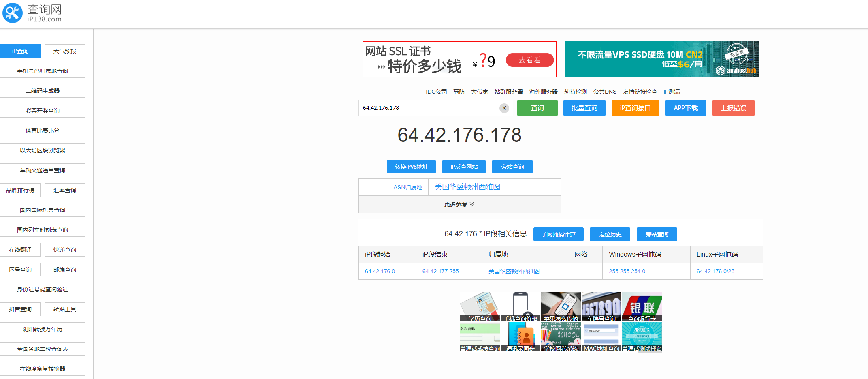Open the 劫持检测 link
Image resolution: width=868 pixels, height=379 pixels.
pyautogui.click(x=576, y=92)
